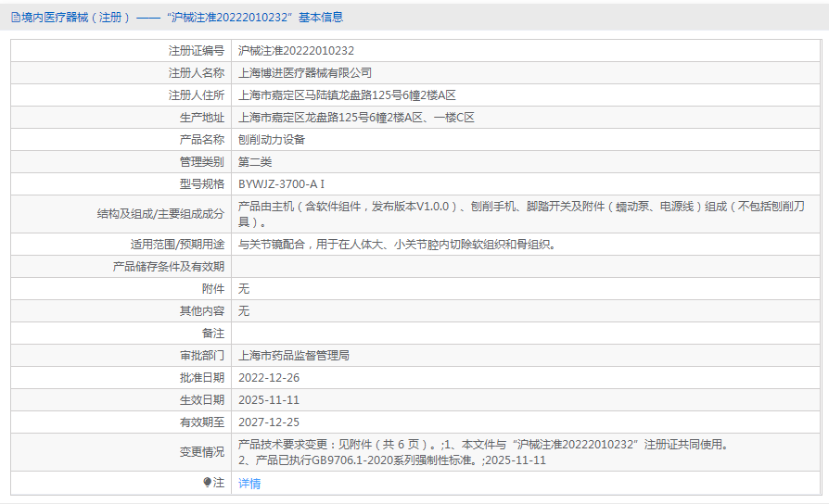Click the document icon before 境内医疗器械
829x504 pixels.
point(16,18)
